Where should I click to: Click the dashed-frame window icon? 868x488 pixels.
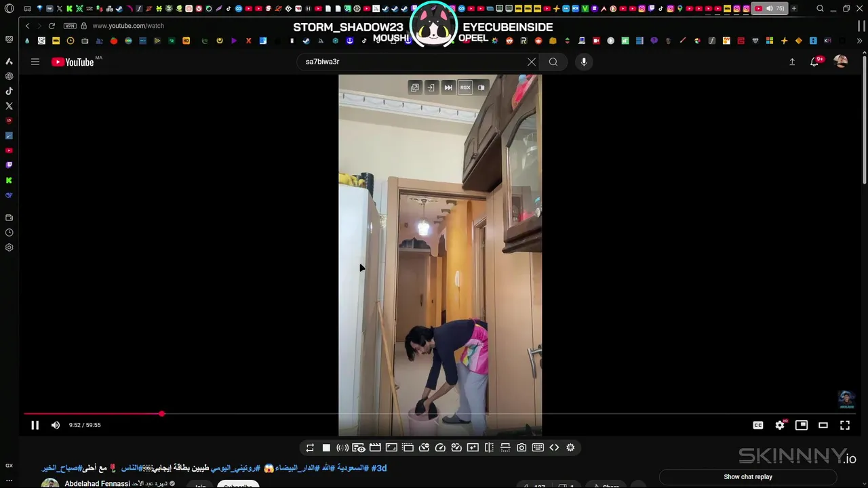(x=408, y=447)
